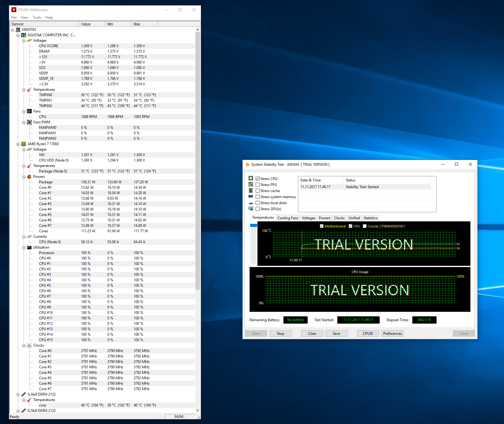The width and height of the screenshot is (504, 424).
Task: Switch to the Unified tab
Action: pos(354,218)
